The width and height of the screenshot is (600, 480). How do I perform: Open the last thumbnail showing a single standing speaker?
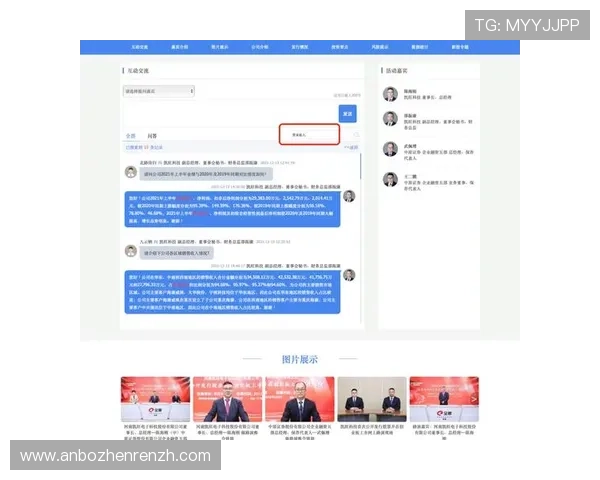pos(444,399)
